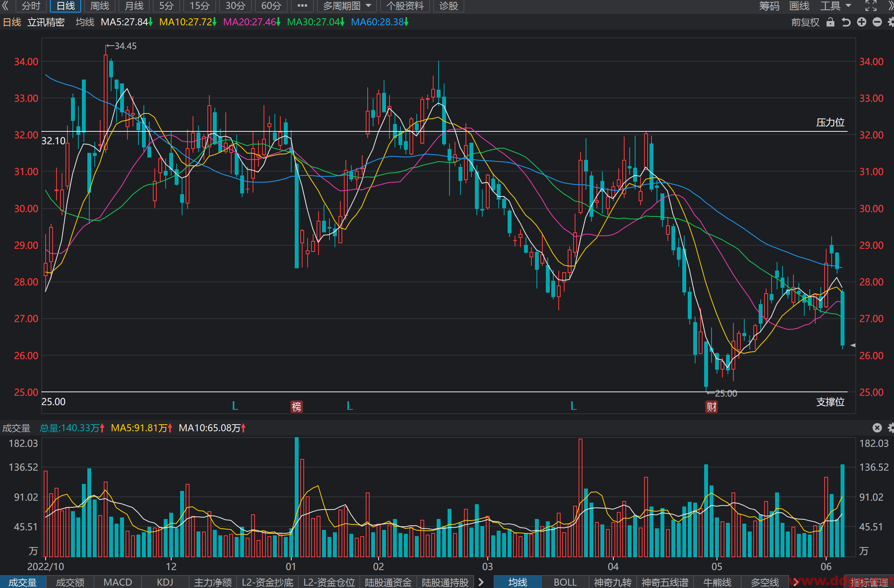Image resolution: width=894 pixels, height=588 pixels.
Task: Open 诊股 stock diagnosis
Action: coord(448,6)
